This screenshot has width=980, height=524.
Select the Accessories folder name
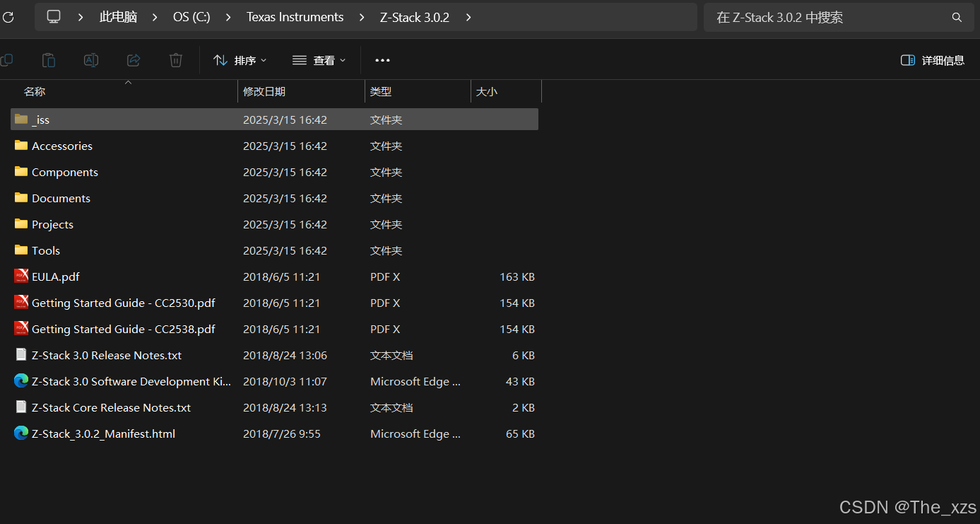click(62, 146)
